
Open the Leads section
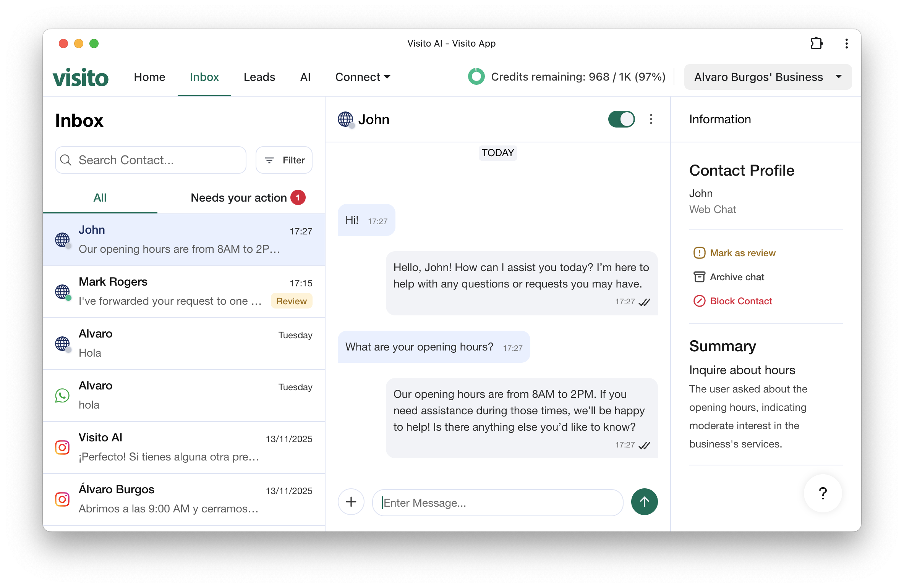259,77
